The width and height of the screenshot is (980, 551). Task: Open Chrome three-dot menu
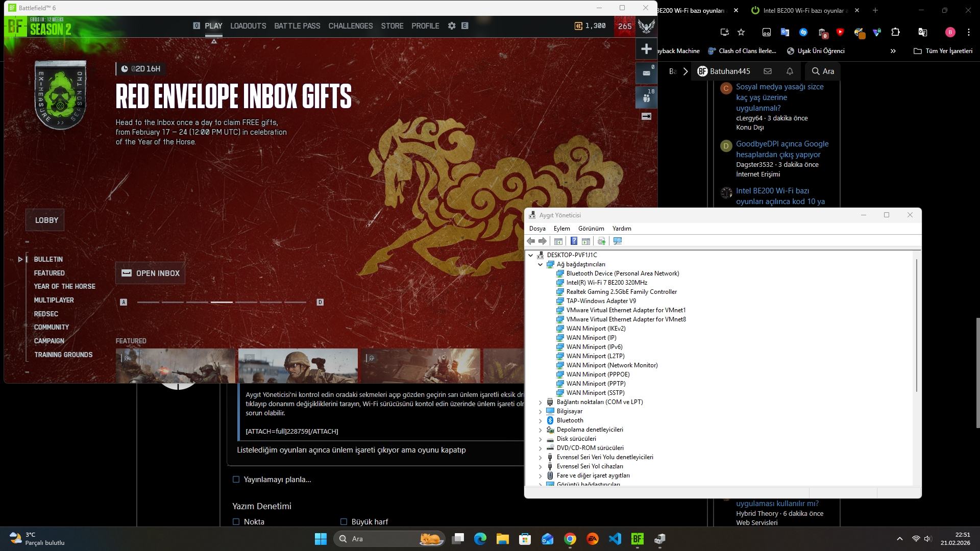(x=969, y=32)
